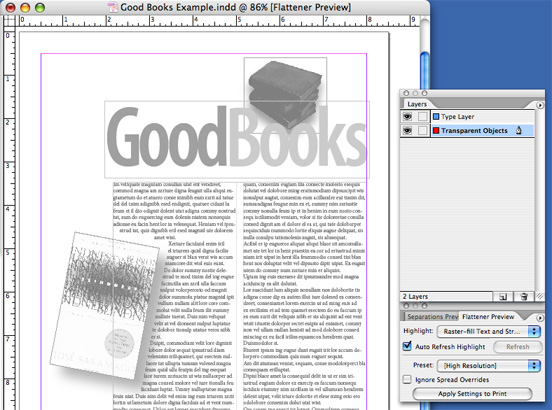This screenshot has width=552, height=410.
Task: Click the blue Type Layer color swatch
Action: (x=436, y=116)
